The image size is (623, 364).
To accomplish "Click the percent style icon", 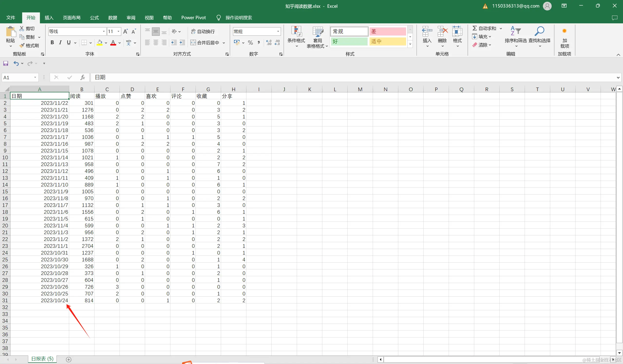I will (250, 43).
